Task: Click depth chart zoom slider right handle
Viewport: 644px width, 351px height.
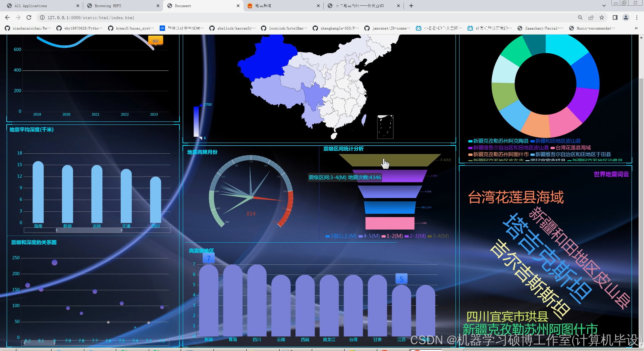Action: (x=121, y=230)
